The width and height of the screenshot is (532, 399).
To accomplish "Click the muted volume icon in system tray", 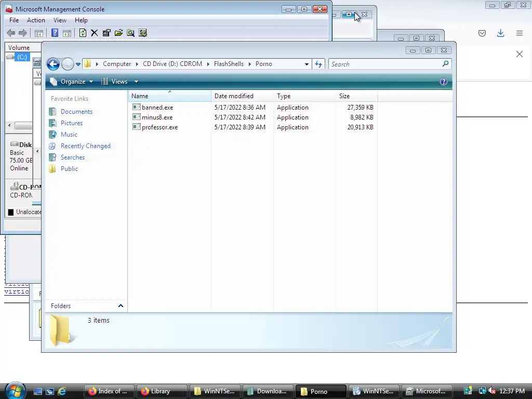I will click(492, 391).
